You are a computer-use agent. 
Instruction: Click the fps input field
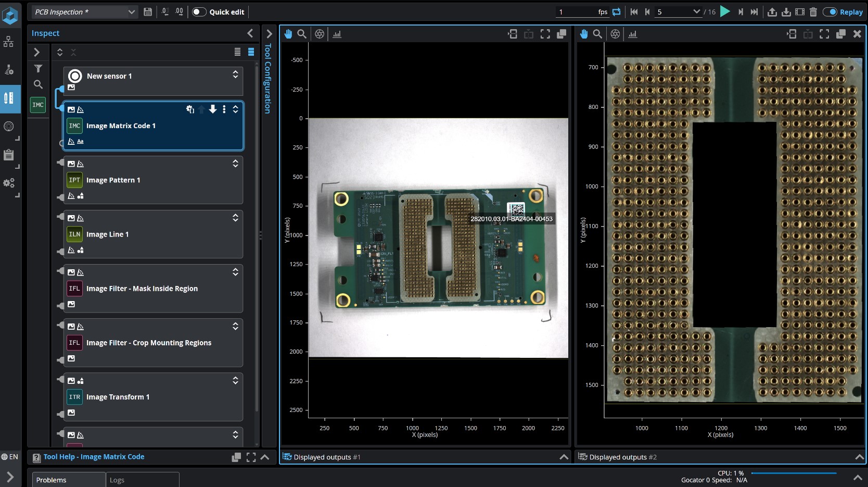[x=575, y=11]
